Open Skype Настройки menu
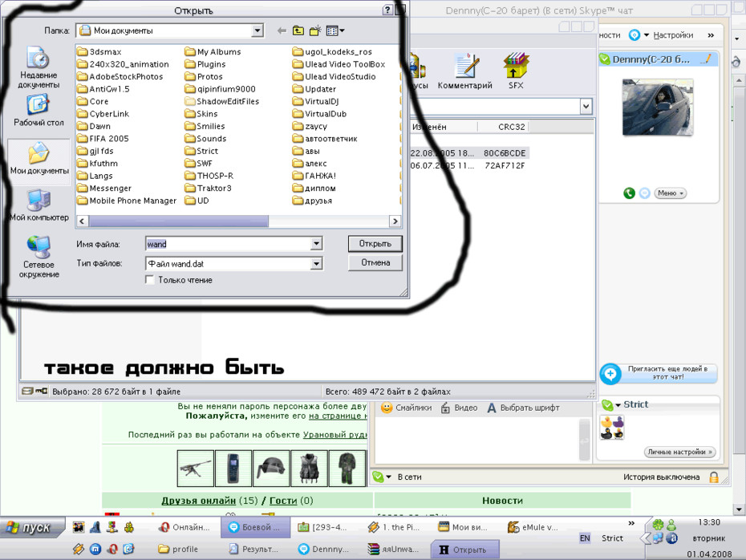Image resolution: width=746 pixels, height=560 pixels. point(673,35)
